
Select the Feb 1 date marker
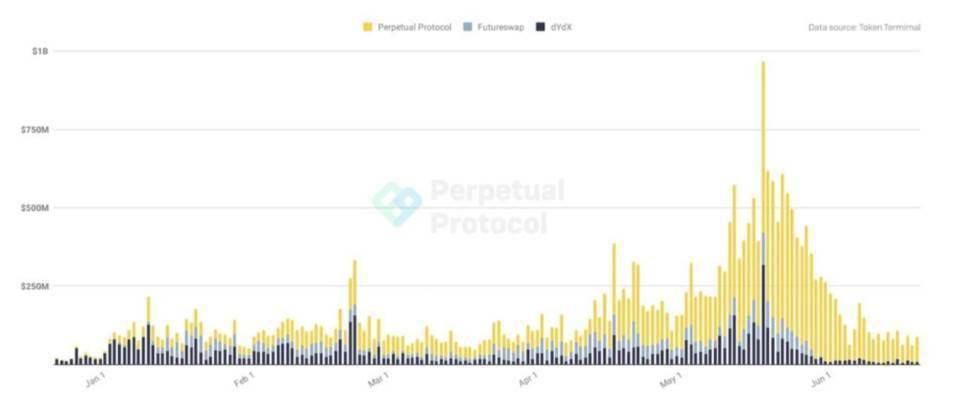[x=244, y=381]
